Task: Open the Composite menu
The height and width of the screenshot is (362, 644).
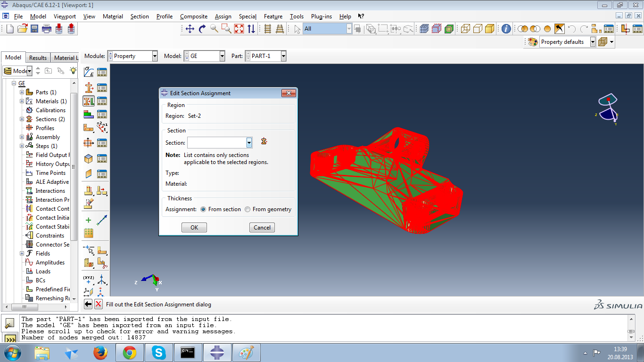Action: click(x=194, y=16)
